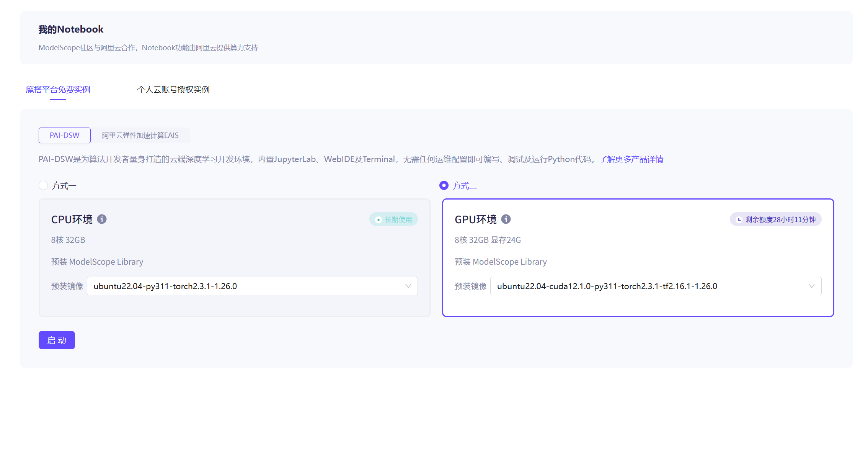
Task: Select the 方式二 radio button
Action: [444, 185]
